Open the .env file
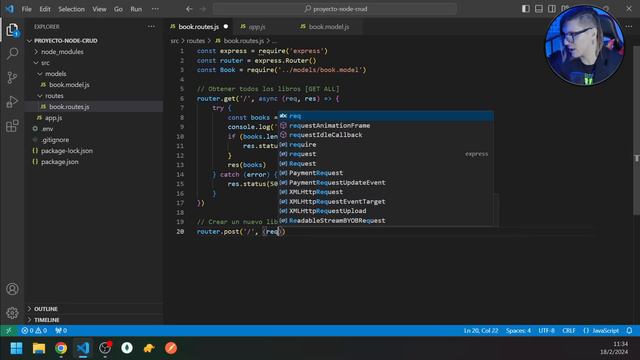The width and height of the screenshot is (640, 360). click(47, 129)
